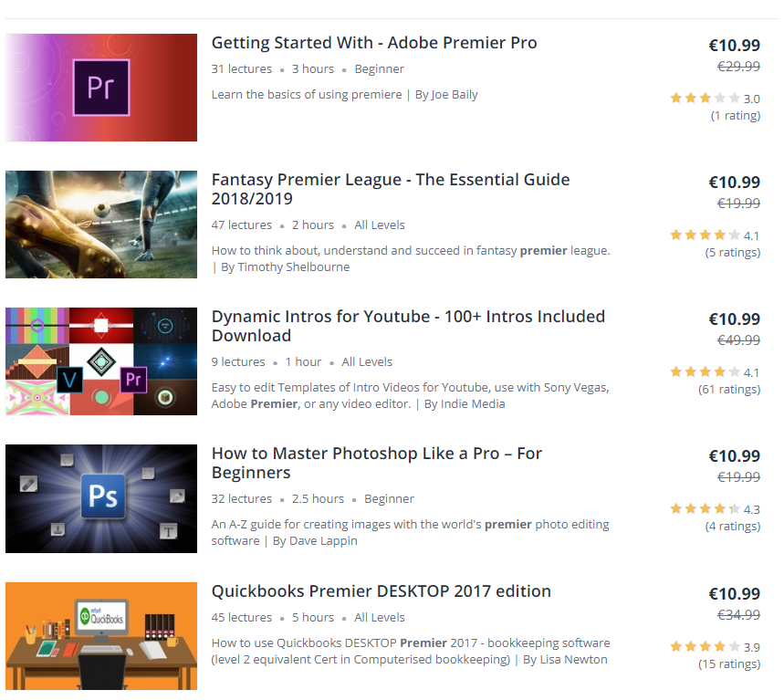Click the Getting Started With - Adobe Premier Pro title

point(374,43)
